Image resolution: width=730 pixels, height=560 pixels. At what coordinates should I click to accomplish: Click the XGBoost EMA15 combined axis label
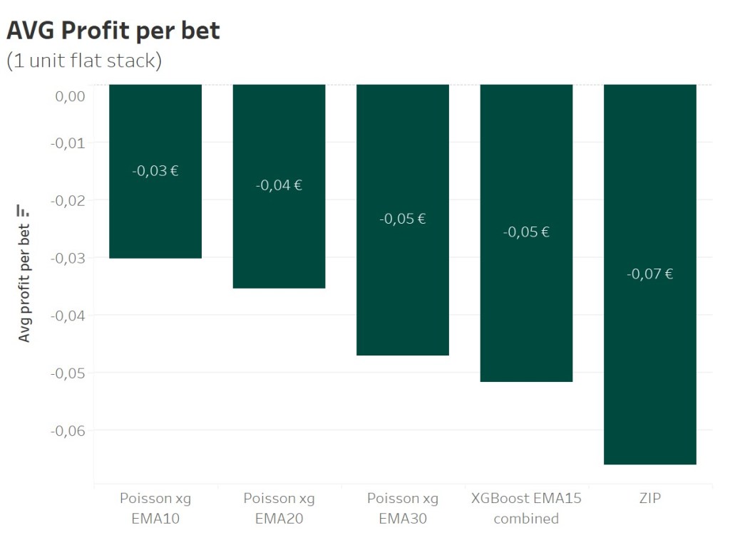click(526, 508)
